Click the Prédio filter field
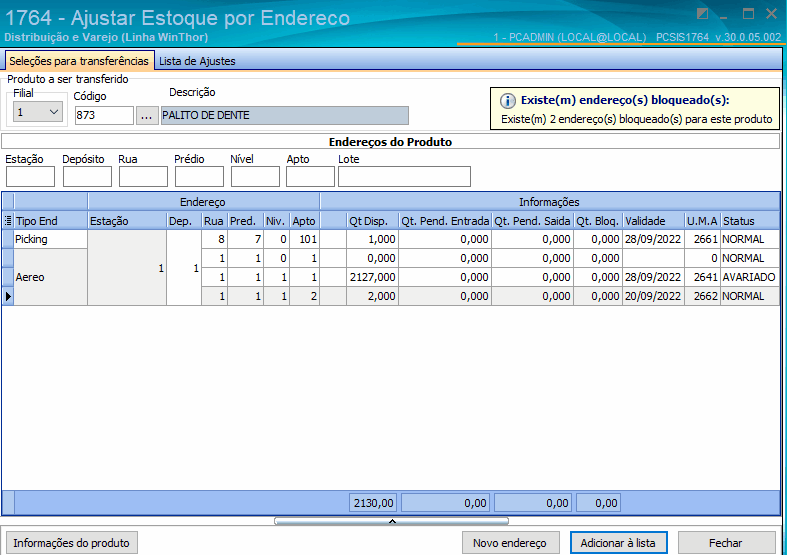This screenshot has height=555, width=787. click(199, 177)
